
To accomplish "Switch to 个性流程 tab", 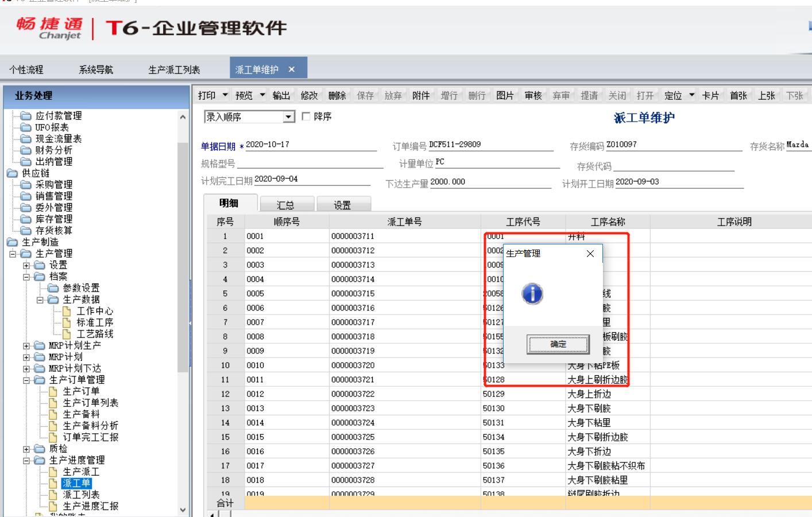I will 26,69.
